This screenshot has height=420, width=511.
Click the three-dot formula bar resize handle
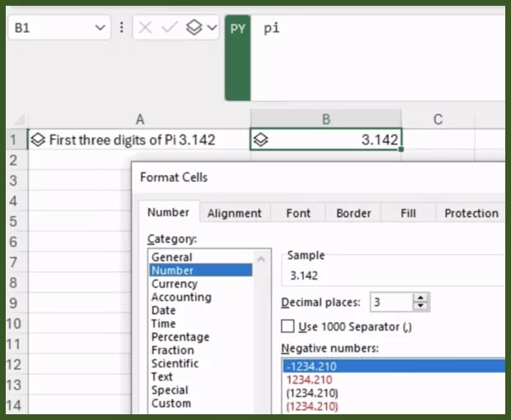122,28
